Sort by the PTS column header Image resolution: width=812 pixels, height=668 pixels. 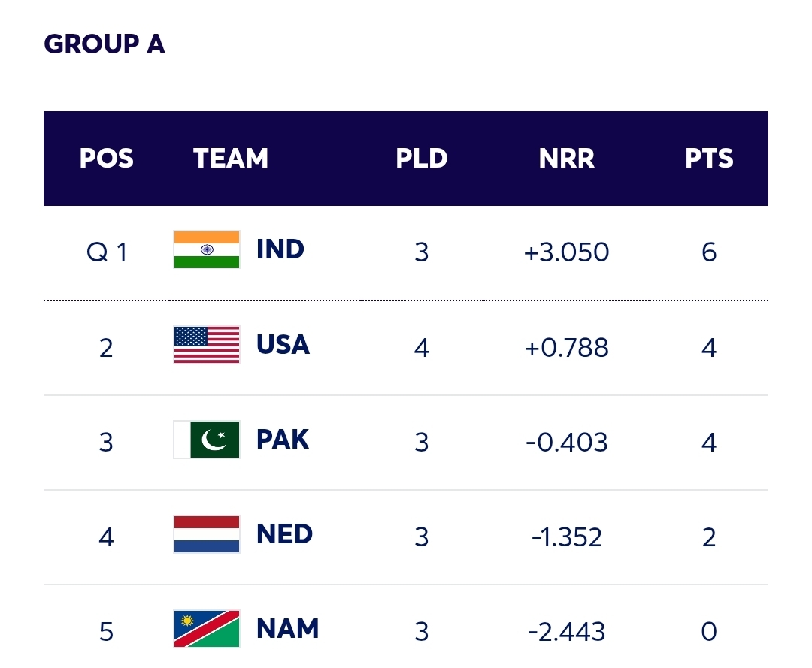[x=709, y=159]
